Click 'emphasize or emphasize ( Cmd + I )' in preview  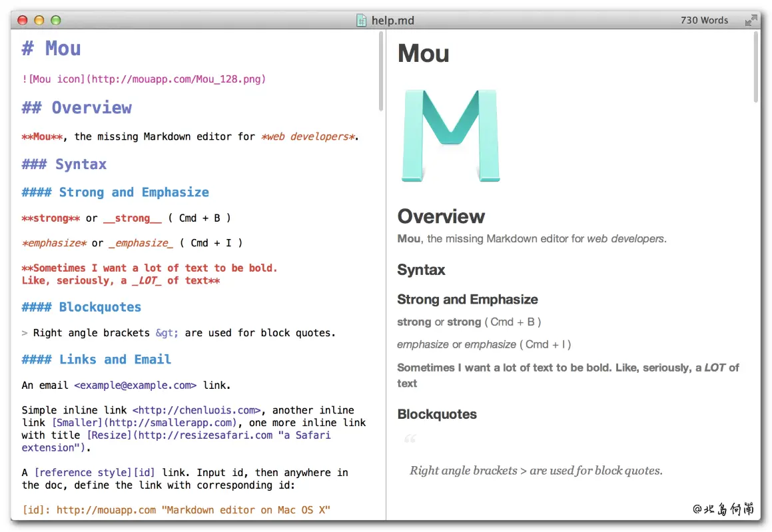point(484,344)
